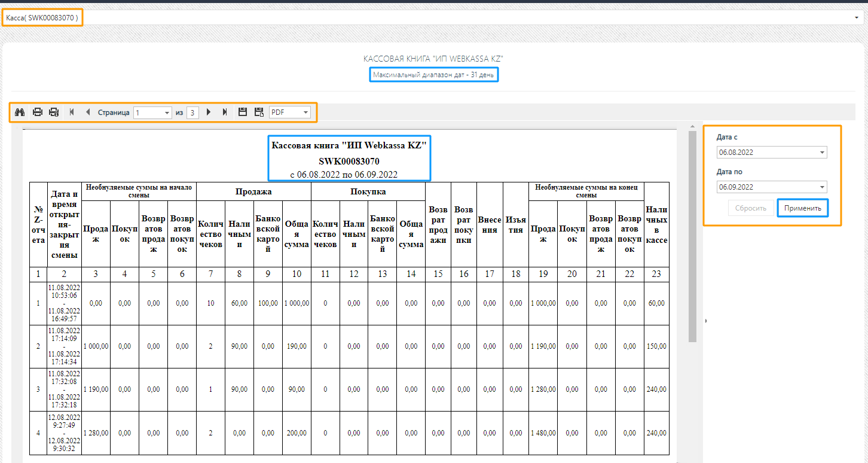Image resolution: width=868 pixels, height=463 pixels.
Task: Click the save/export report icon
Action: [x=243, y=112]
